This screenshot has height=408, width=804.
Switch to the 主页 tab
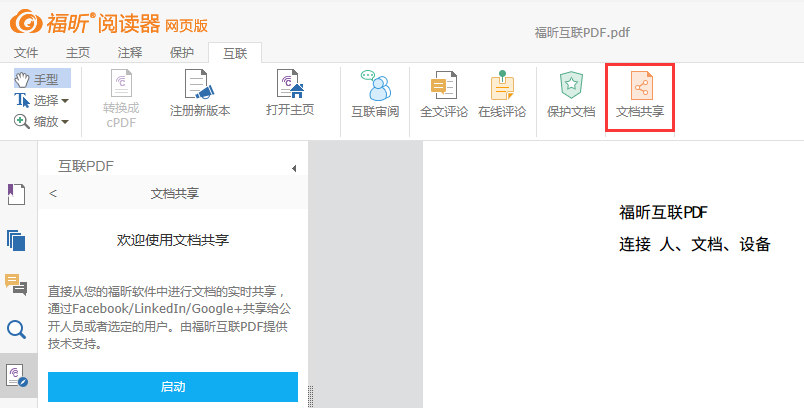pos(78,52)
